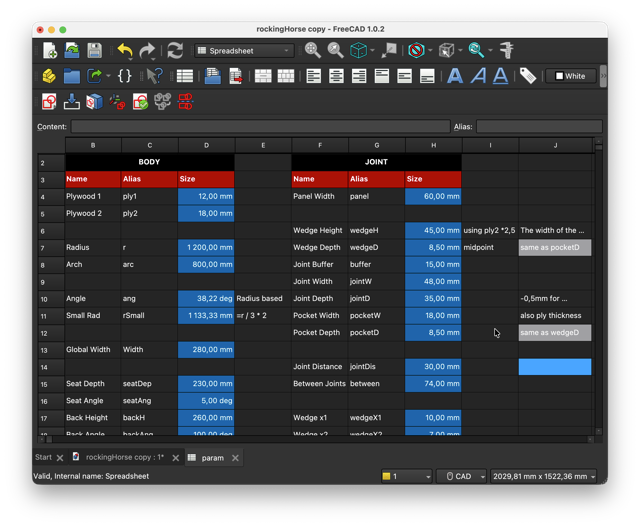Image resolution: width=640 pixels, height=527 pixels.
Task: Select the param spreadsheet tab
Action: pyautogui.click(x=212, y=458)
